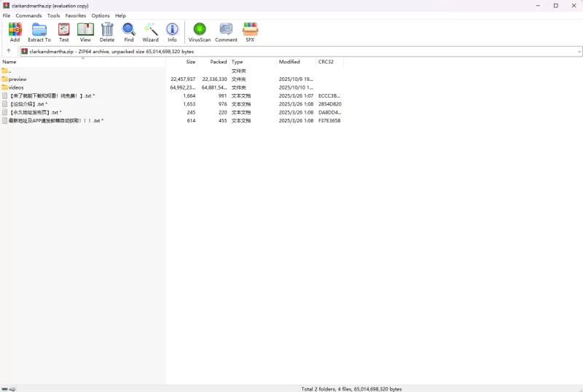Launch the Wizard tool

tap(150, 32)
